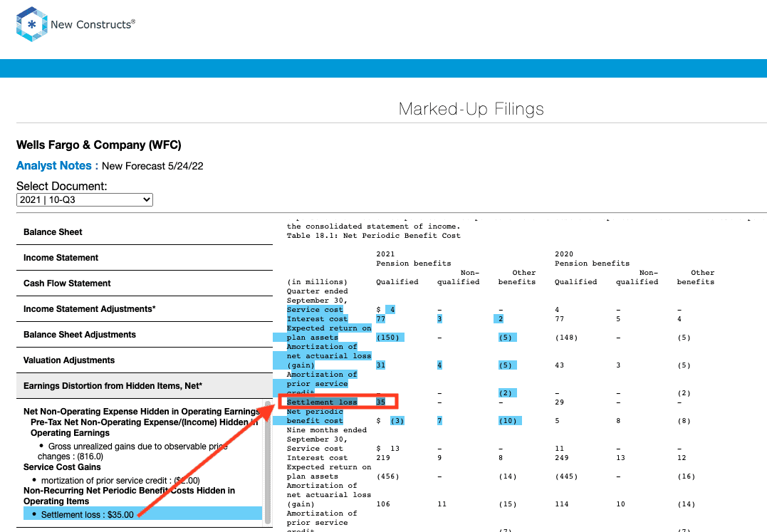Viewport: 767px width, 532px height.
Task: Select Gross unrealized gains (816.0) item
Action: [x=132, y=452]
